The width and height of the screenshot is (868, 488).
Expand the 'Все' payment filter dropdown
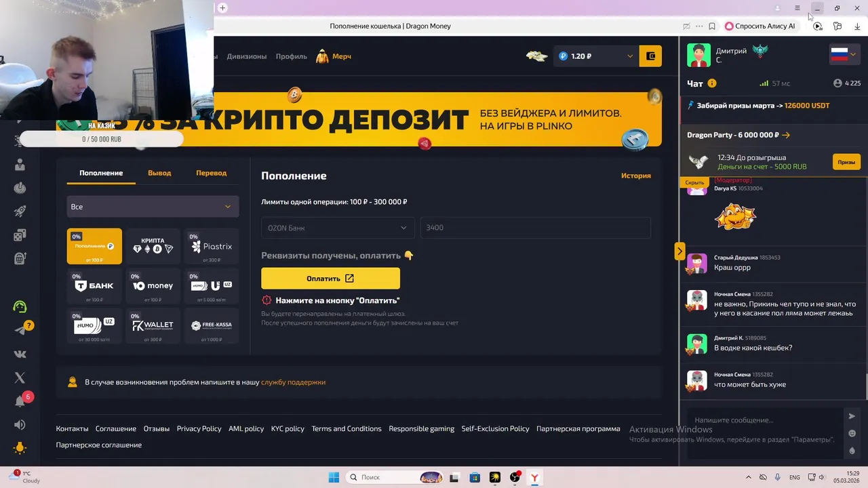click(x=153, y=207)
